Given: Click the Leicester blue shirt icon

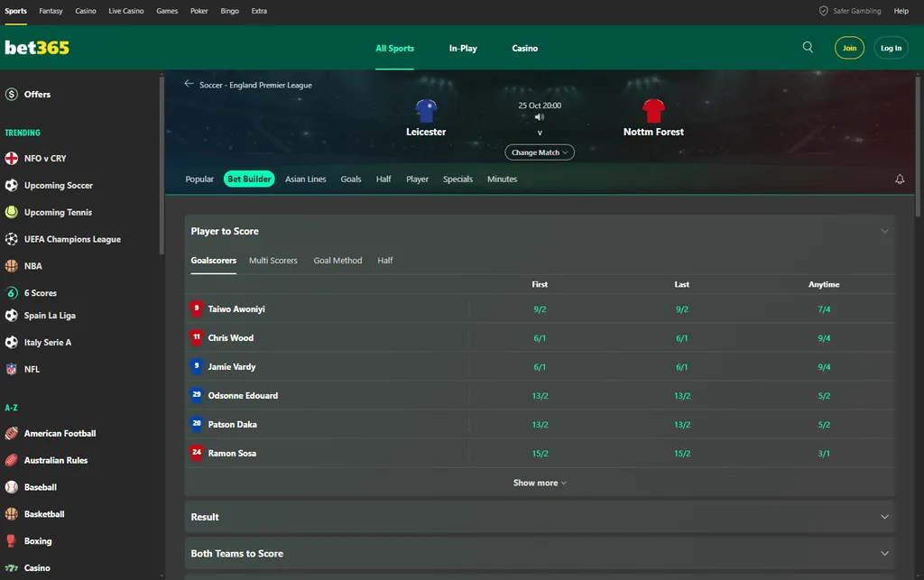Looking at the screenshot, I should coord(426,111).
